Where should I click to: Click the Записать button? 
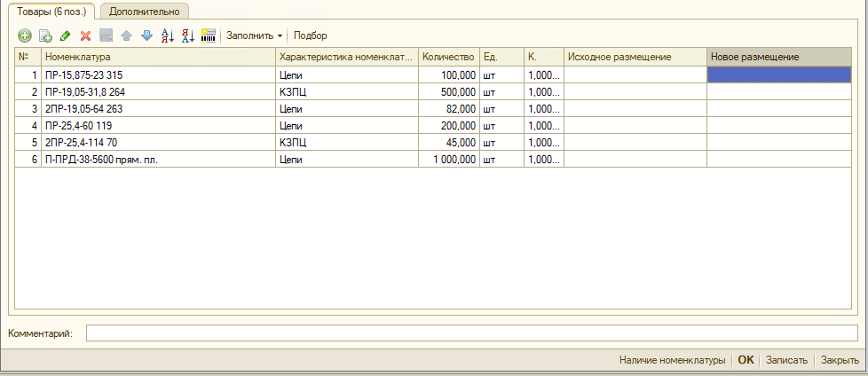(x=786, y=360)
